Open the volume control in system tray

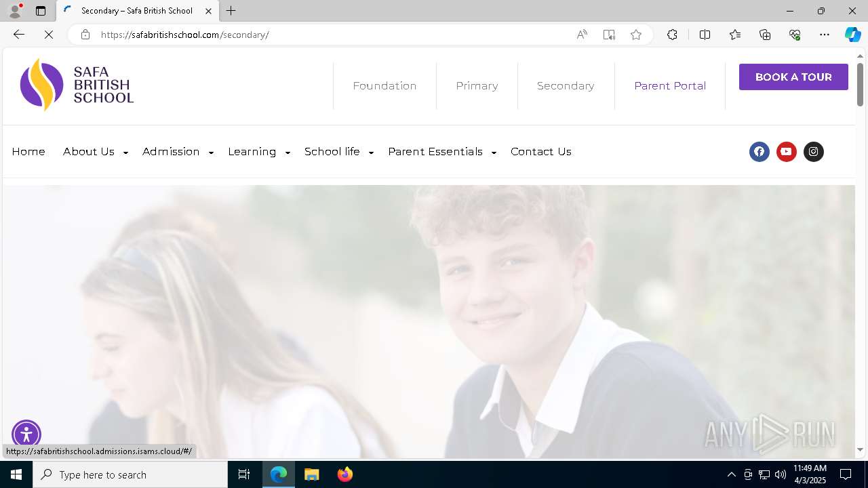[781, 474]
